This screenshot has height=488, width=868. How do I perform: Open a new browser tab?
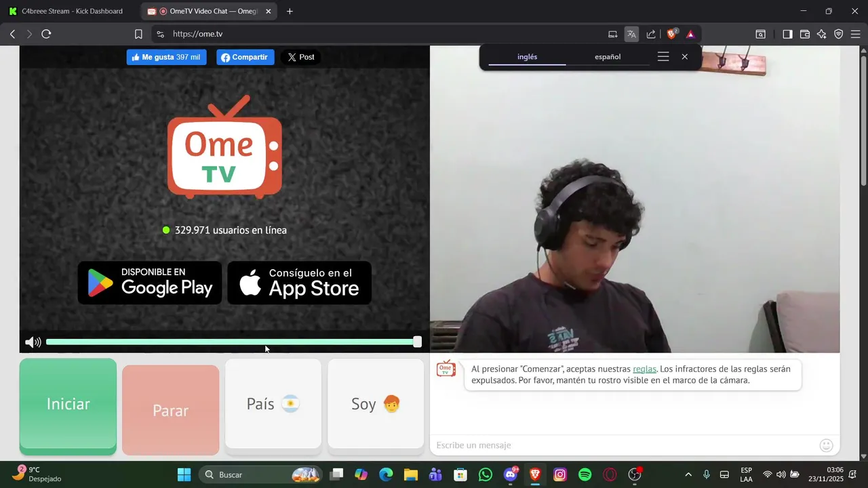[x=290, y=11]
